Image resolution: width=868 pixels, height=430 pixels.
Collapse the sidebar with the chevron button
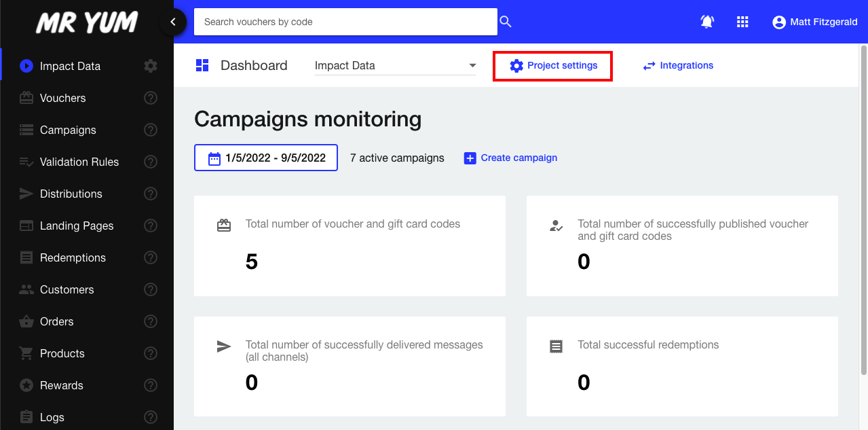(x=173, y=22)
